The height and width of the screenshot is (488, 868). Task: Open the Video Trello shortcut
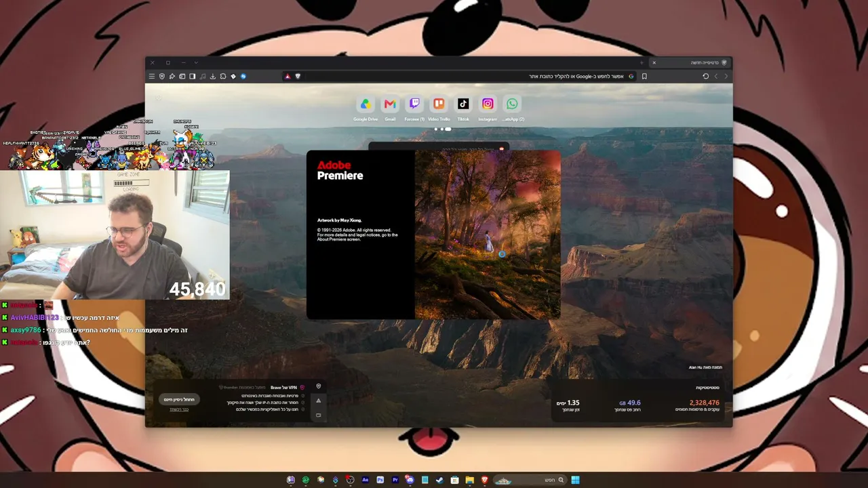click(439, 104)
